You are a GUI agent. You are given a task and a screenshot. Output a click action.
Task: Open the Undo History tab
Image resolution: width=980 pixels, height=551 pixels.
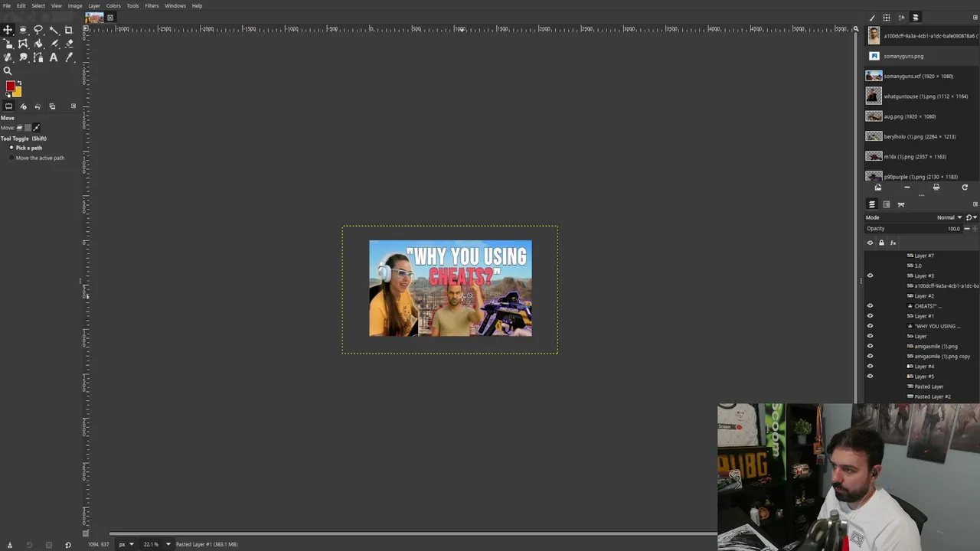click(38, 106)
